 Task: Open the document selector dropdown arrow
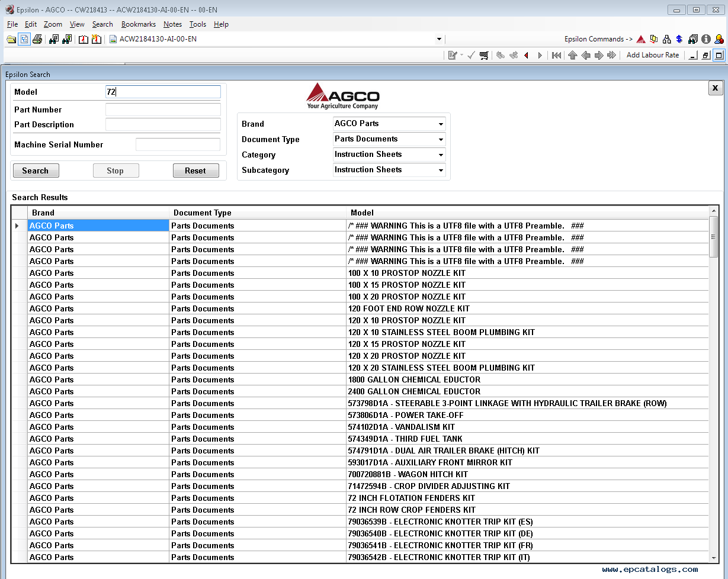click(x=439, y=40)
